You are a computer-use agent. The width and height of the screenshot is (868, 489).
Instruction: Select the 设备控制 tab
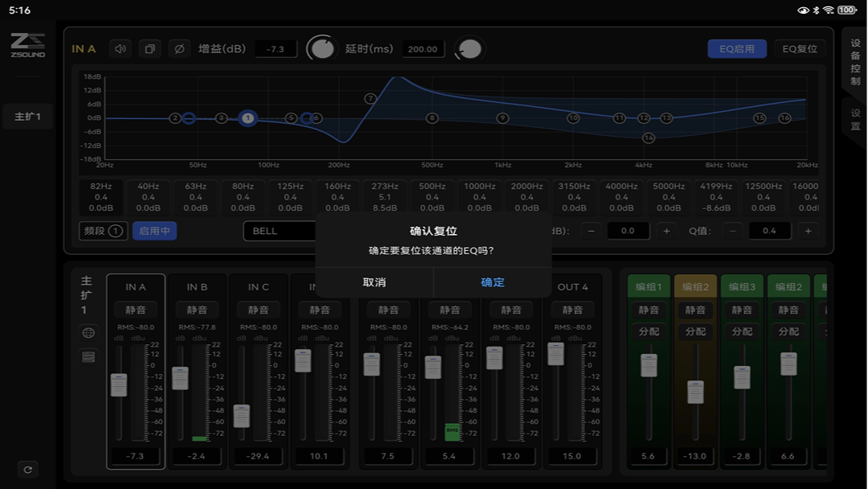point(855,64)
